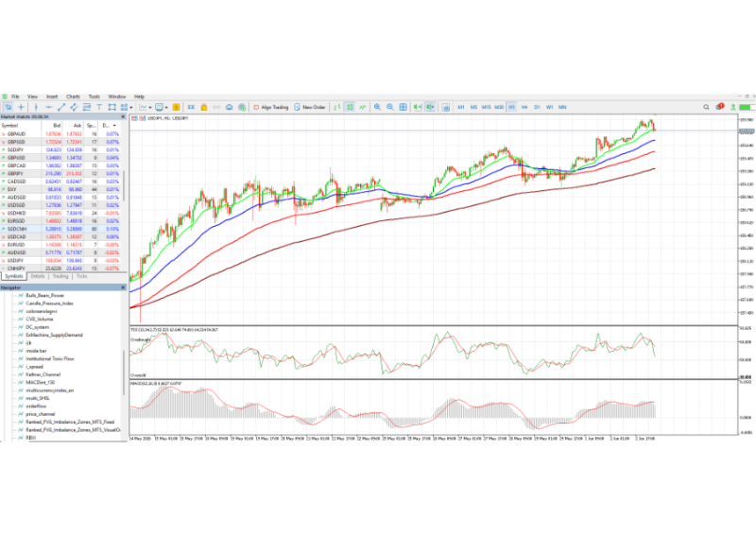
Task: Activate the crosshair tool
Action: [21, 107]
